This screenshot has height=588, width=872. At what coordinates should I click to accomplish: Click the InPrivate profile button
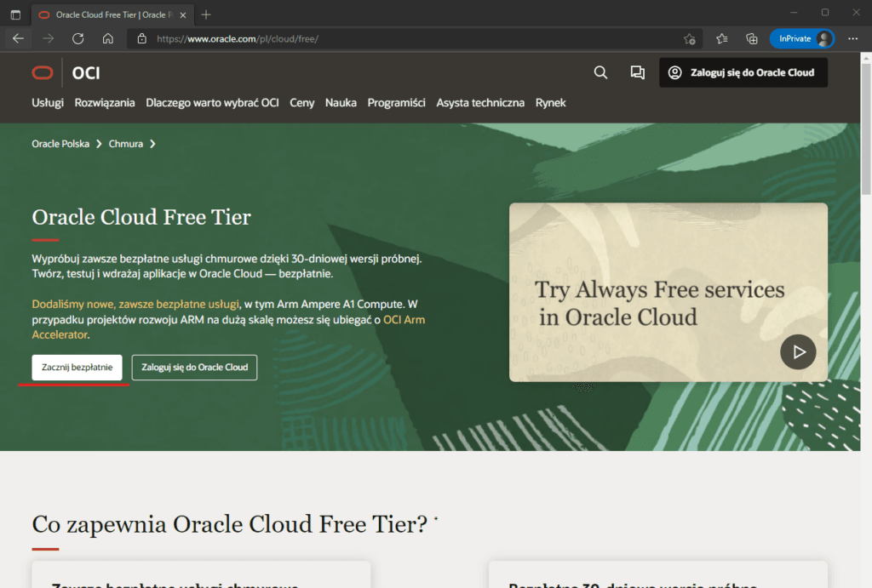[x=802, y=38]
